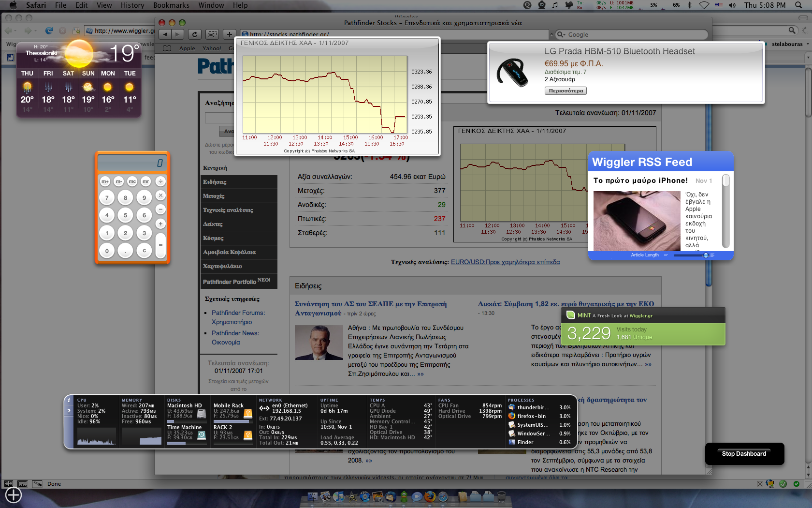Viewport: 812px width, 508px height.
Task: Open the forward history dropdown in Wiggler window
Action: click(x=34, y=31)
